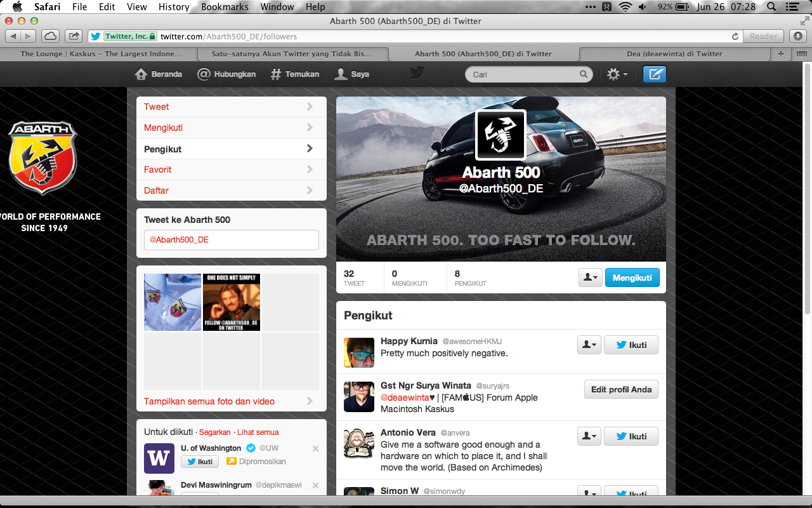This screenshot has width=812, height=508.
Task: Show Safari downloads with the arrow button
Action: pyautogui.click(x=797, y=36)
